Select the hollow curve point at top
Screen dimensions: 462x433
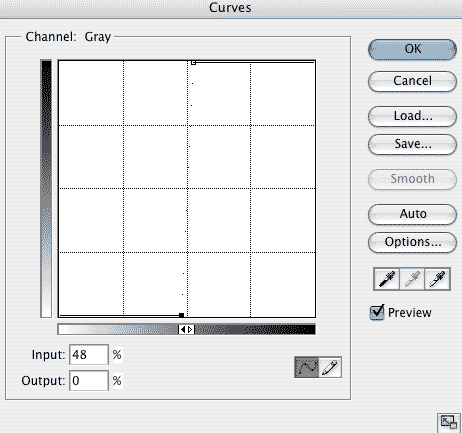(x=194, y=62)
